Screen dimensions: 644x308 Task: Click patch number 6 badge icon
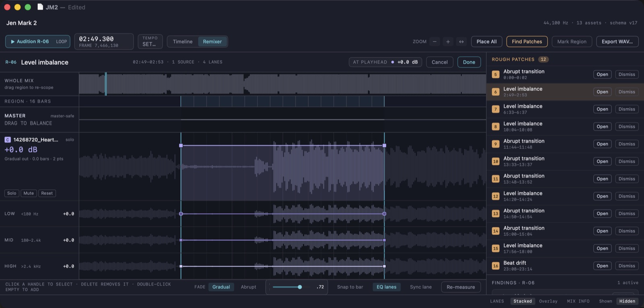coord(495,92)
